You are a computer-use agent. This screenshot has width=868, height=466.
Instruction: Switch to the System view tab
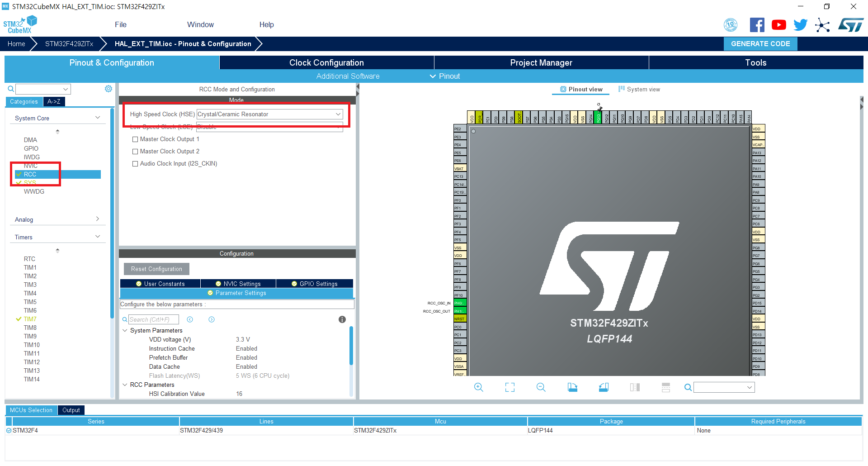(x=639, y=89)
